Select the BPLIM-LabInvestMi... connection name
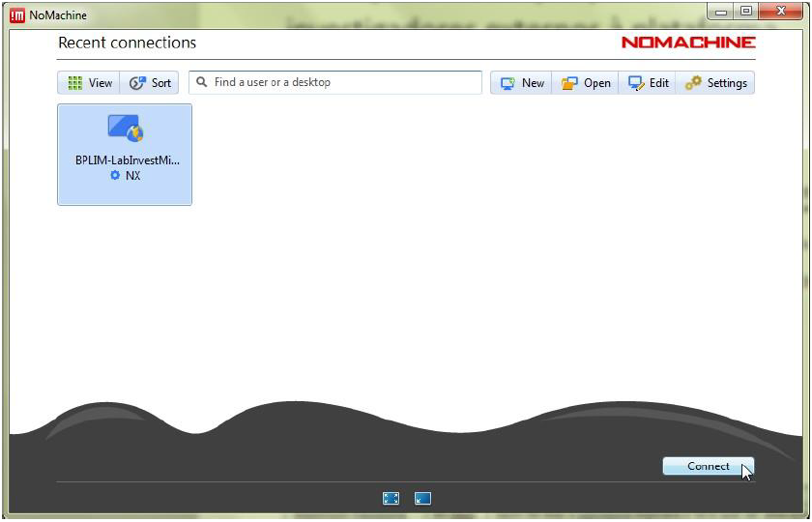This screenshot has height=522, width=812. click(127, 160)
